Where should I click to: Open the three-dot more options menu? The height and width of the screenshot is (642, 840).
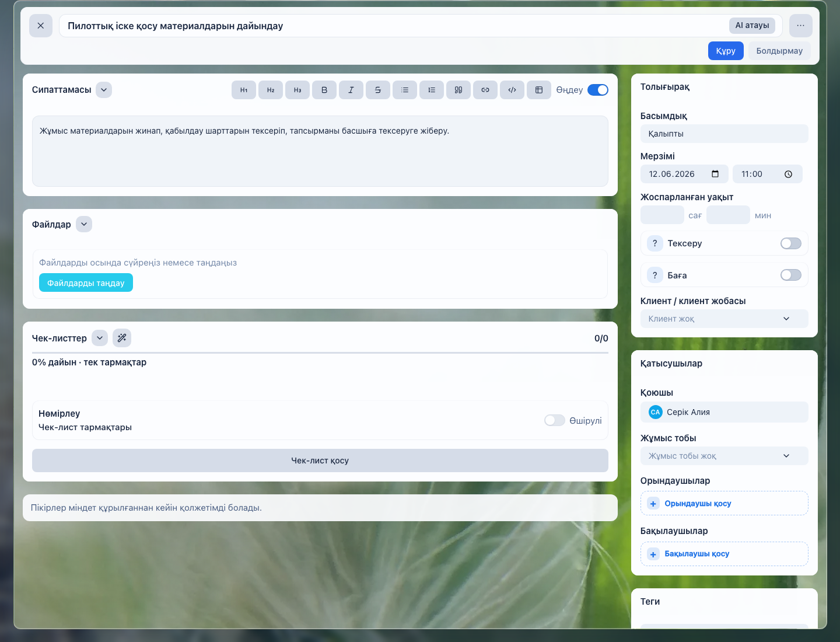click(x=800, y=26)
